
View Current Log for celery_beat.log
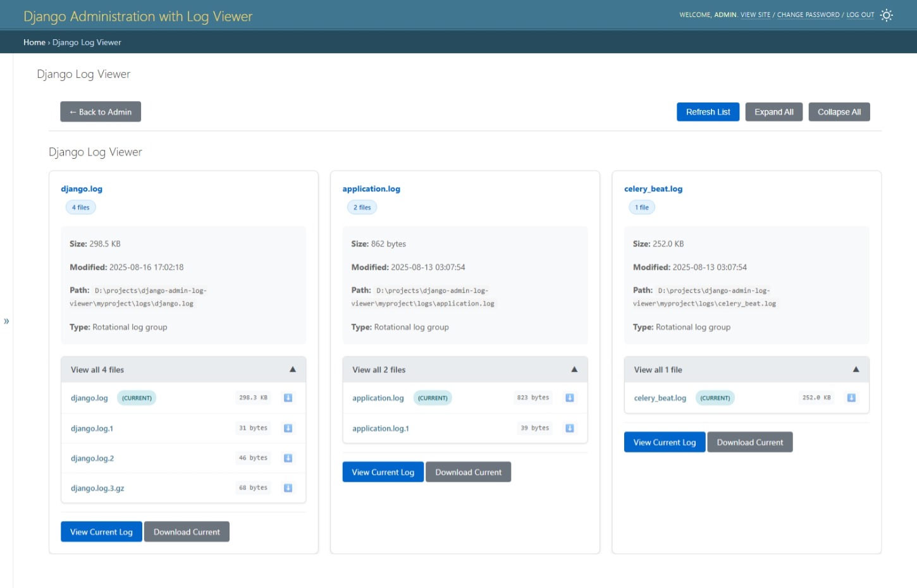pos(665,443)
